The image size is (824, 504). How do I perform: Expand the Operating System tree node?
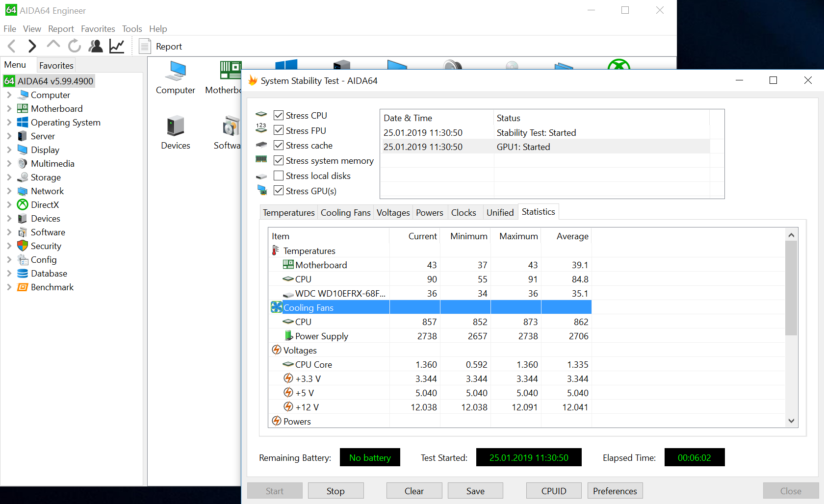click(x=9, y=122)
